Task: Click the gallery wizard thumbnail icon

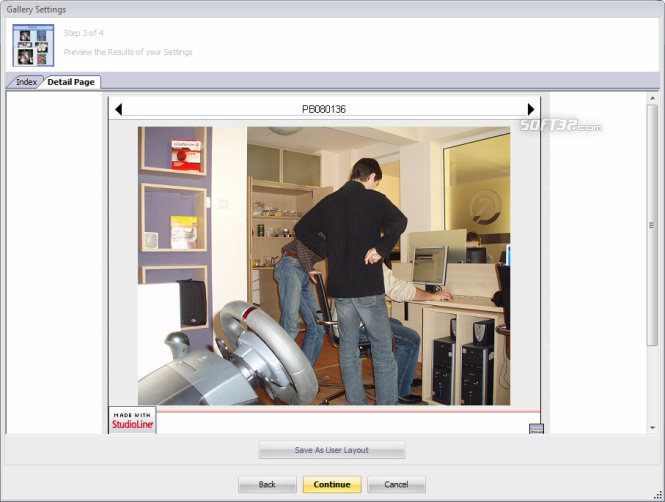Action: click(x=32, y=45)
